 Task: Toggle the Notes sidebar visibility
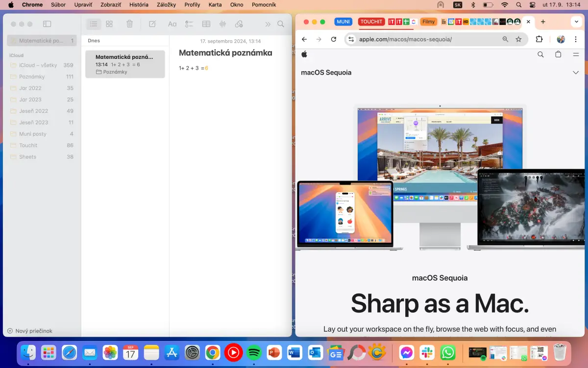[47, 24]
